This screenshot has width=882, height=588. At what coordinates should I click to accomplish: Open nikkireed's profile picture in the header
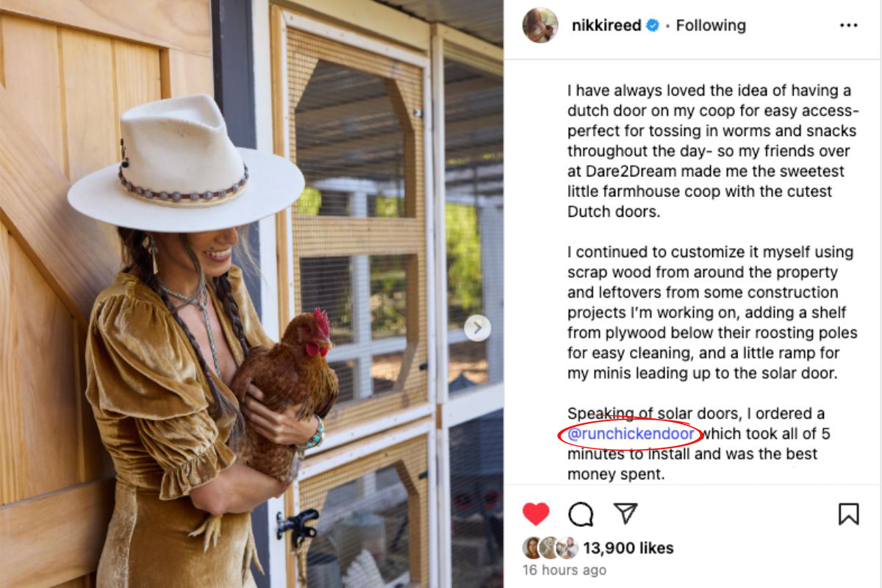[x=540, y=26]
